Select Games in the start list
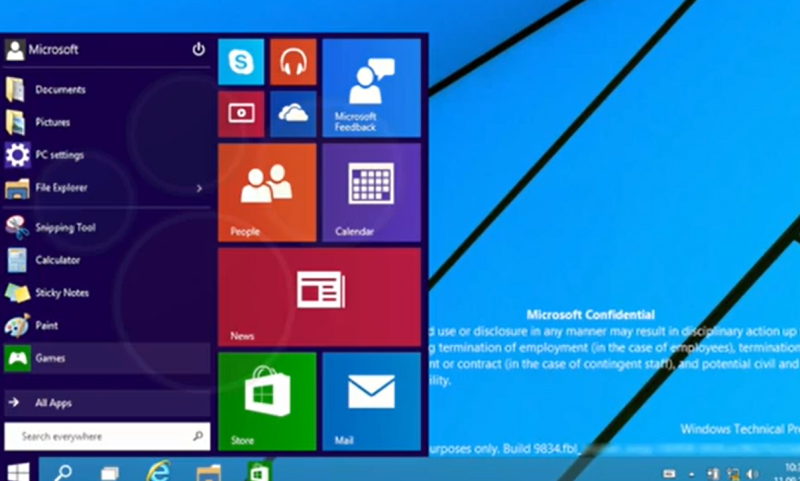Screen dimensions: 800x481 [107, 358]
